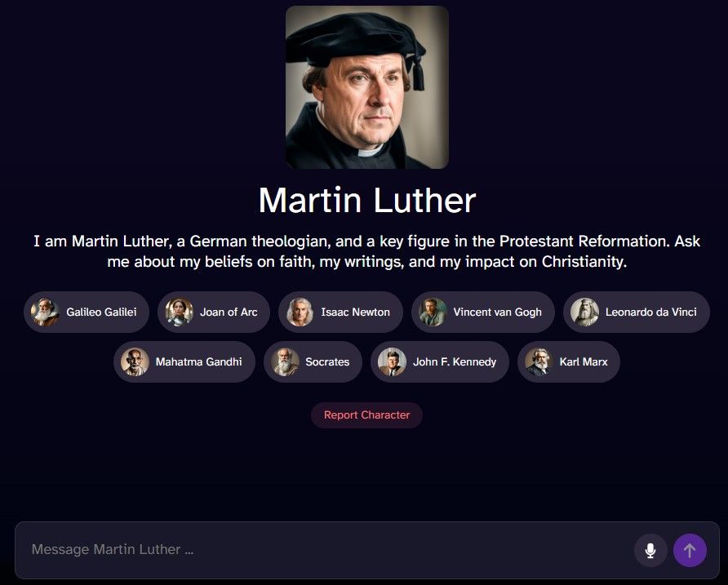
Task: Focus the Message Martin Luther input
Action: tap(325, 550)
